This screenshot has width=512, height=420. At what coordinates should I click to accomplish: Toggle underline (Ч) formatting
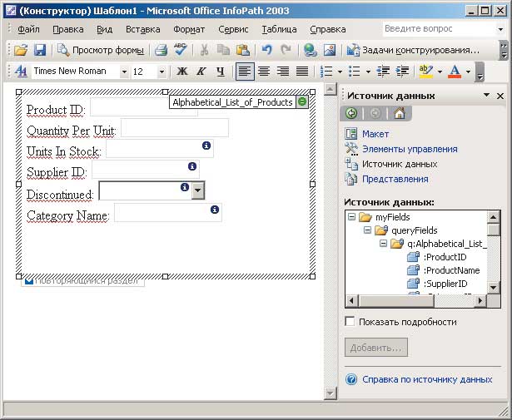pyautogui.click(x=221, y=71)
